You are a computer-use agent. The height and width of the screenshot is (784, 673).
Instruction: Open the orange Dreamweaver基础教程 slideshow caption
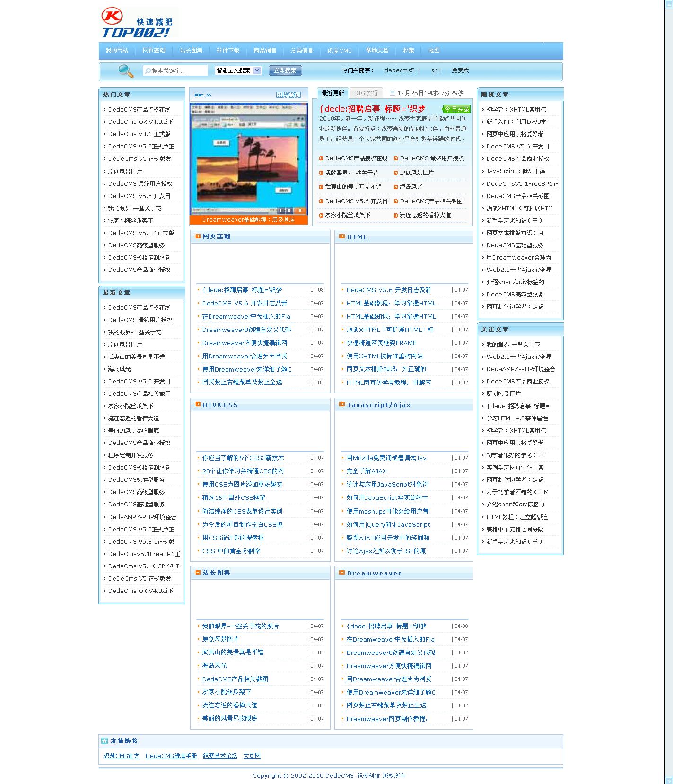coord(249,220)
